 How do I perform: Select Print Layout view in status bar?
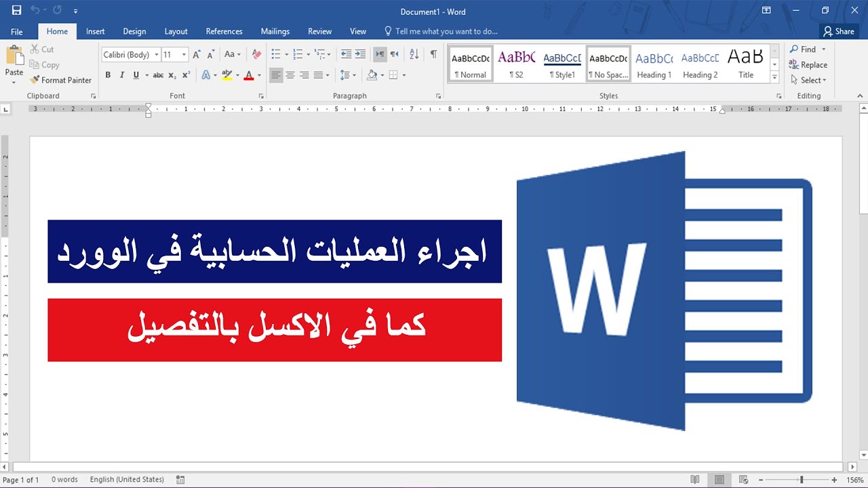[x=719, y=479]
